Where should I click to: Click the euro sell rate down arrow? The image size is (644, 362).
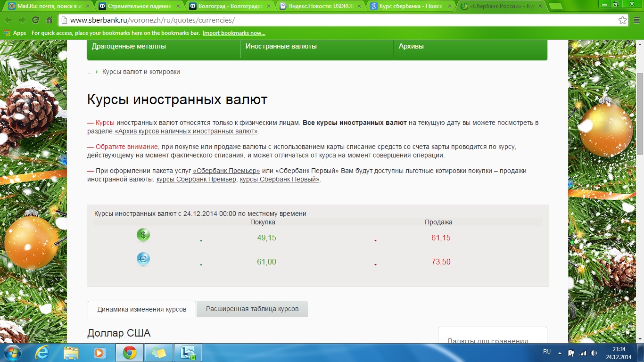tap(375, 264)
